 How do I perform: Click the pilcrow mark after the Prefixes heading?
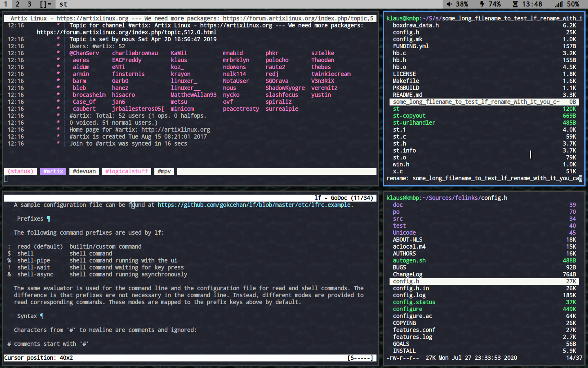[49, 218]
